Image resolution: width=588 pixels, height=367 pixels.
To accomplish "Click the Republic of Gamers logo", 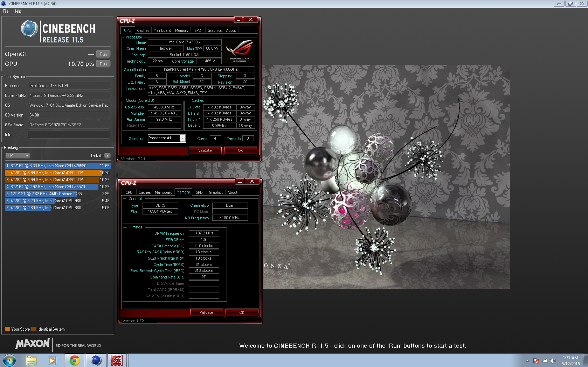I will tap(240, 51).
